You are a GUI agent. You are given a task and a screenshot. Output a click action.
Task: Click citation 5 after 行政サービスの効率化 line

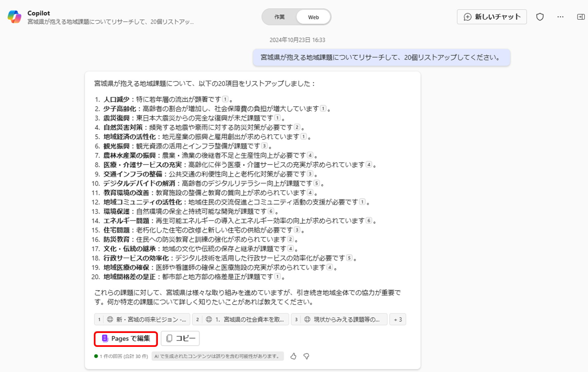(x=349, y=258)
